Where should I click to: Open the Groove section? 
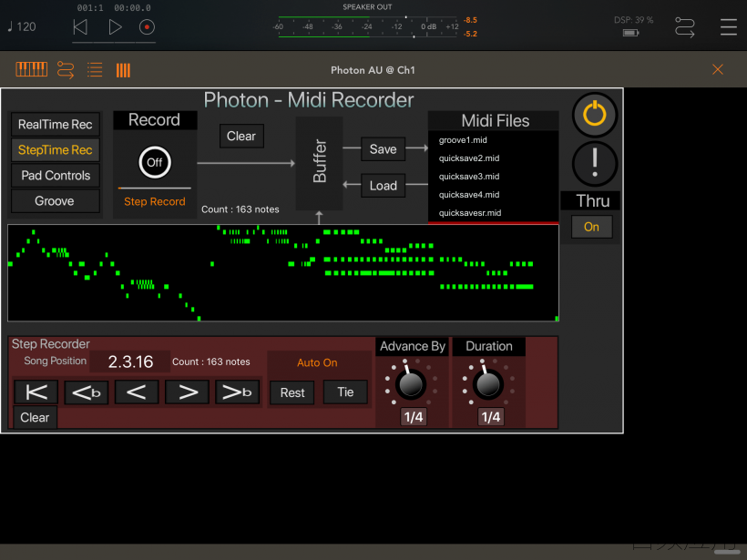(x=56, y=201)
